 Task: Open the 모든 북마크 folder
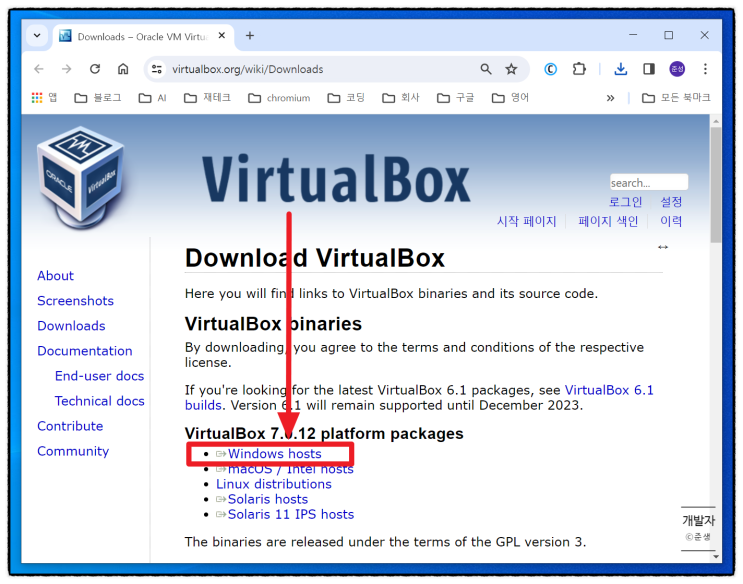coord(676,98)
